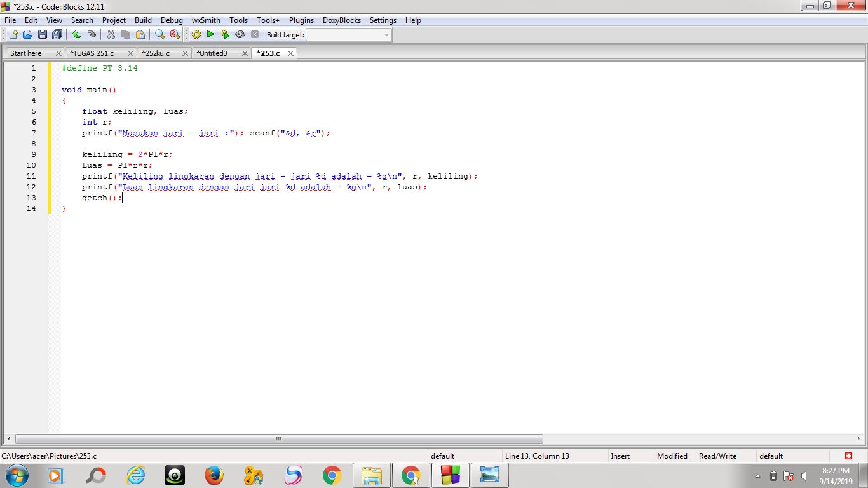The width and height of the screenshot is (868, 488).
Task: Switch to the 252ku.c tab
Action: [156, 53]
